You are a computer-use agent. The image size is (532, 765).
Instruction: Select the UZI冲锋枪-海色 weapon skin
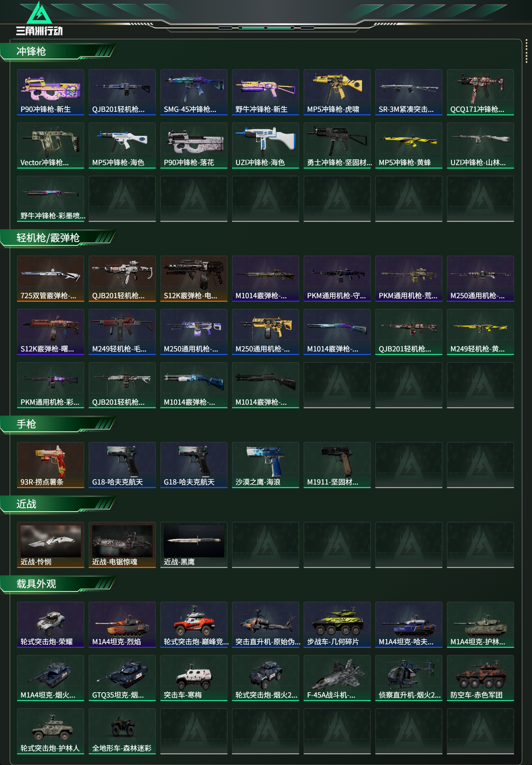[266, 146]
